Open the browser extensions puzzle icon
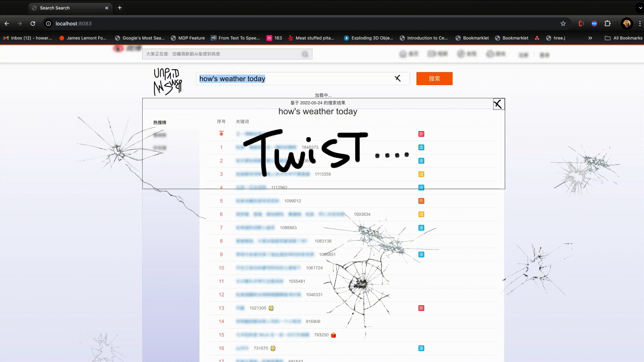The width and height of the screenshot is (644, 362). [x=607, y=23]
